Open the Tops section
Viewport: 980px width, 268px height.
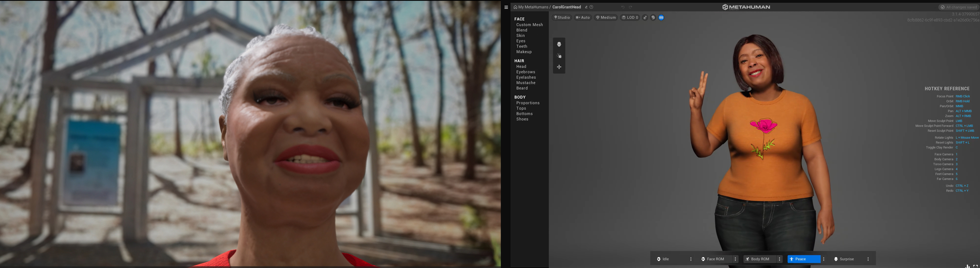click(x=521, y=109)
